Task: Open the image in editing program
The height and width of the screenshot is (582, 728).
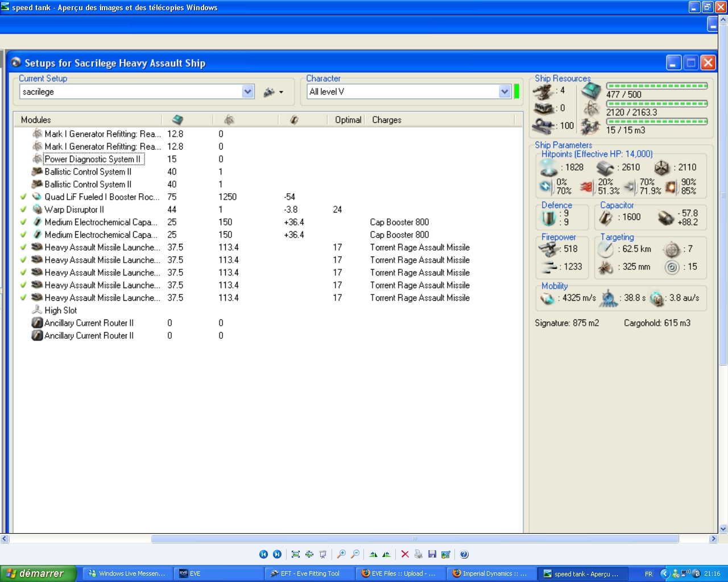Action: click(446, 554)
